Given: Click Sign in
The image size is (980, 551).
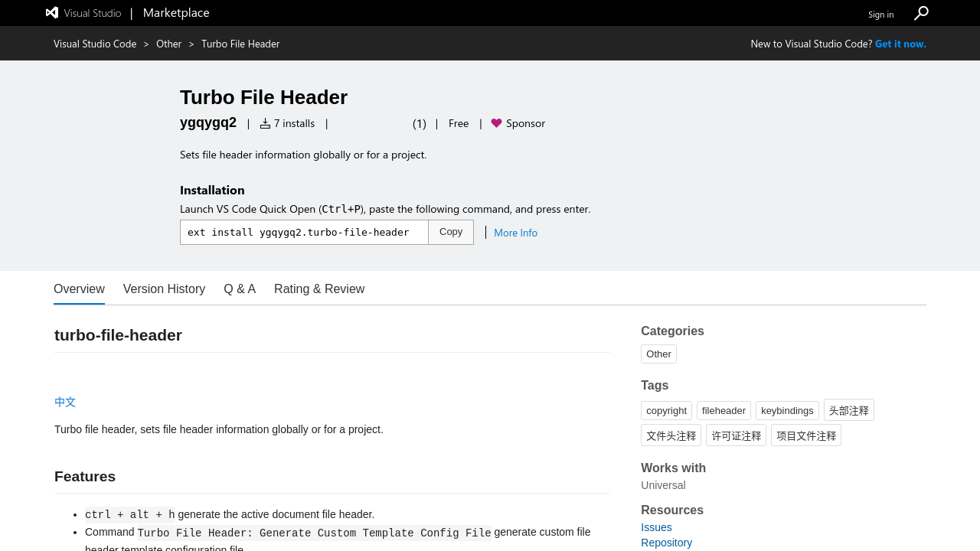Looking at the screenshot, I should [880, 14].
